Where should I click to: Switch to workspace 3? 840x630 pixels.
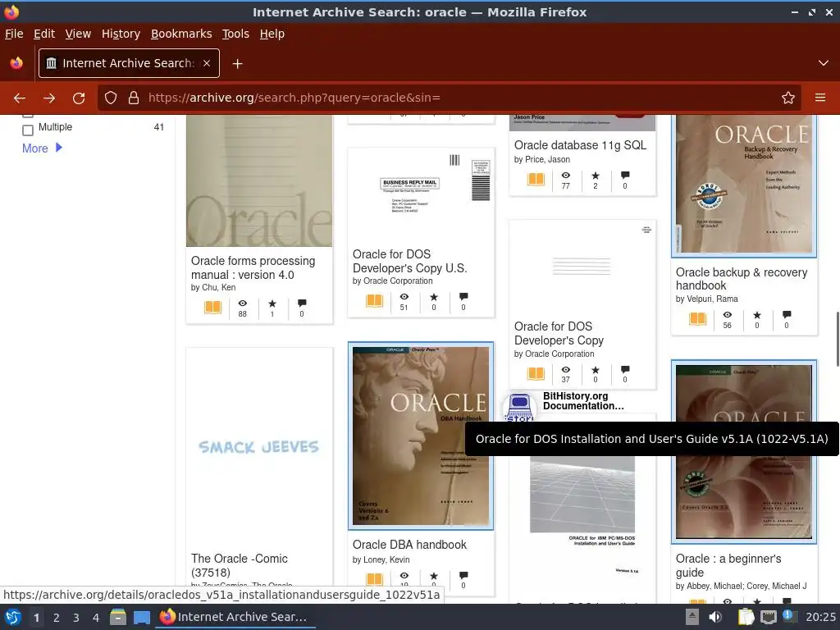pyautogui.click(x=76, y=617)
